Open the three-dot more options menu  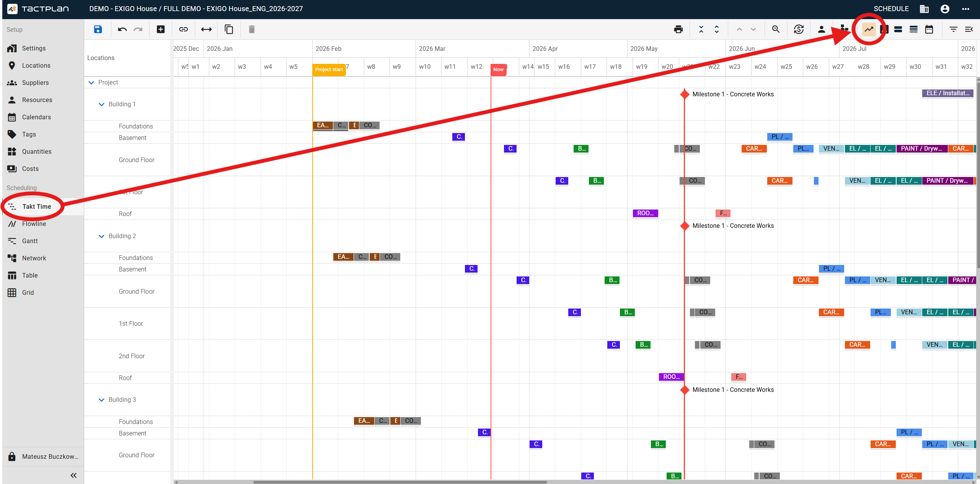coord(965,9)
